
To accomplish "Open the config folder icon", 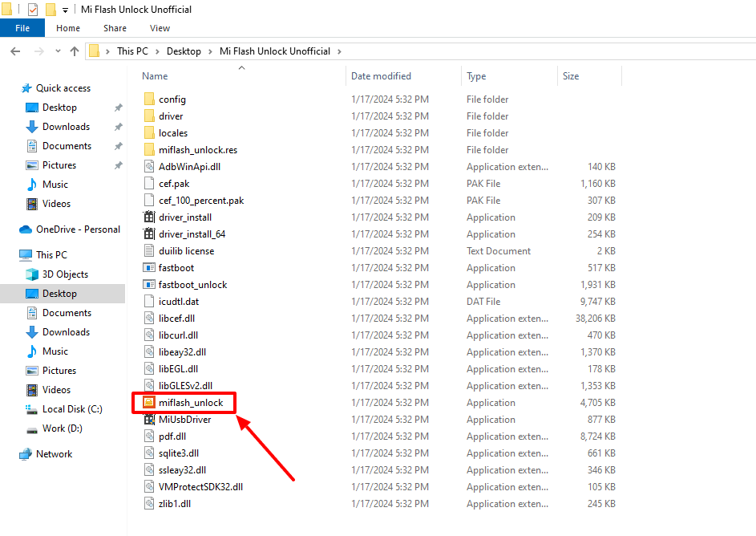I will pyautogui.click(x=149, y=99).
